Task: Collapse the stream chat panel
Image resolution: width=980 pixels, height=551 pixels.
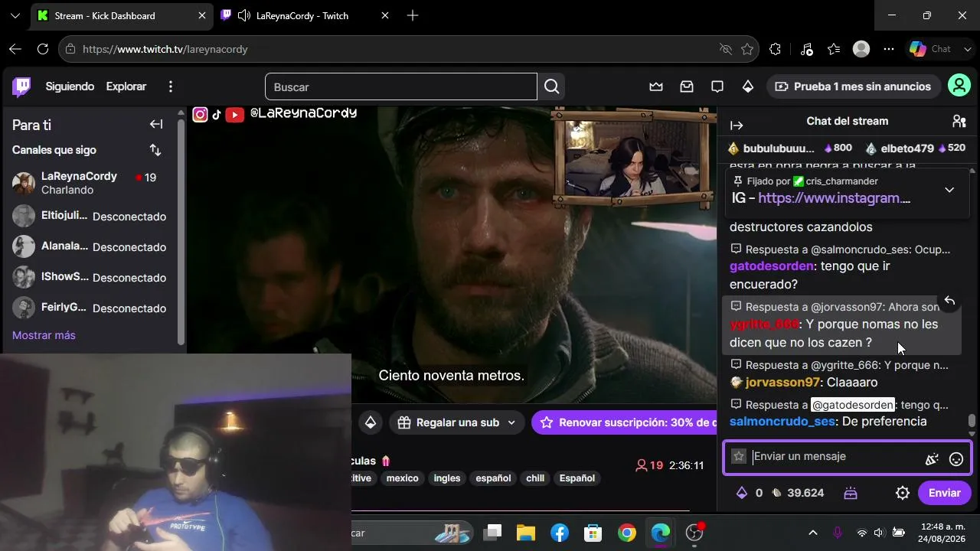Action: click(737, 126)
